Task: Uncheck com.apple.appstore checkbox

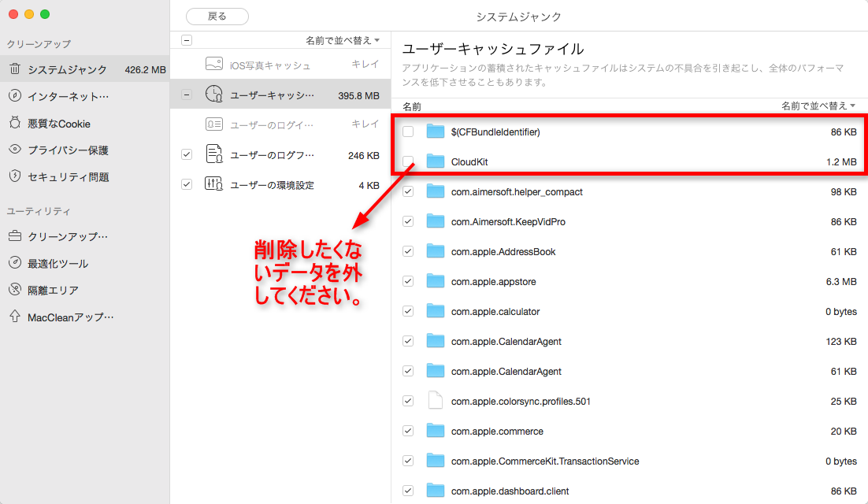Action: coord(408,281)
